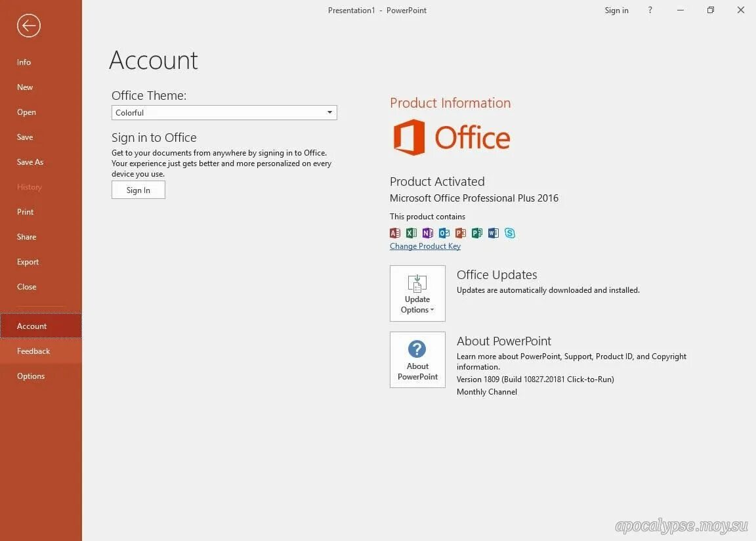Click 'Microsoft Office Professional Plus 2016' text
This screenshot has height=541, width=756.
[474, 198]
